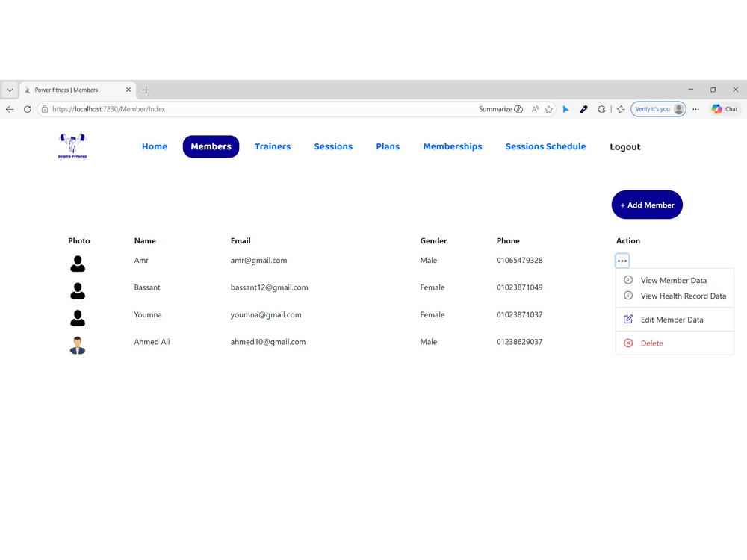The image size is (747, 560).
Task: Open the Plans page link
Action: (388, 146)
